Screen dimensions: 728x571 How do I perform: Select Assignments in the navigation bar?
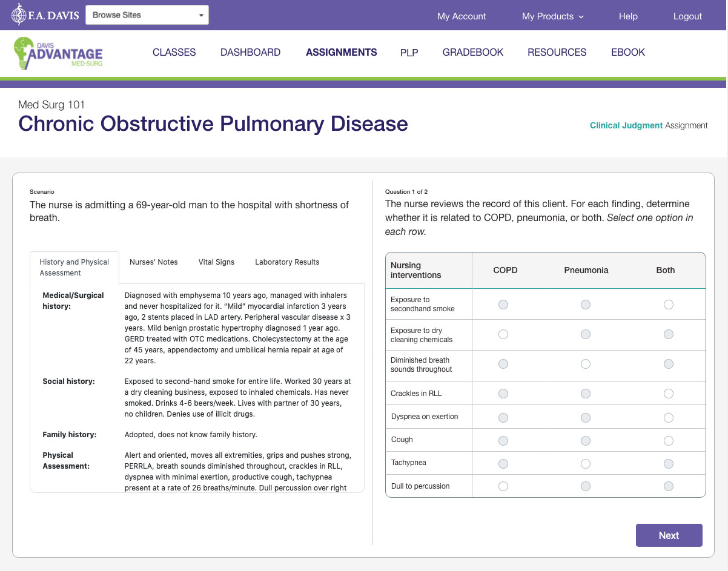click(342, 52)
